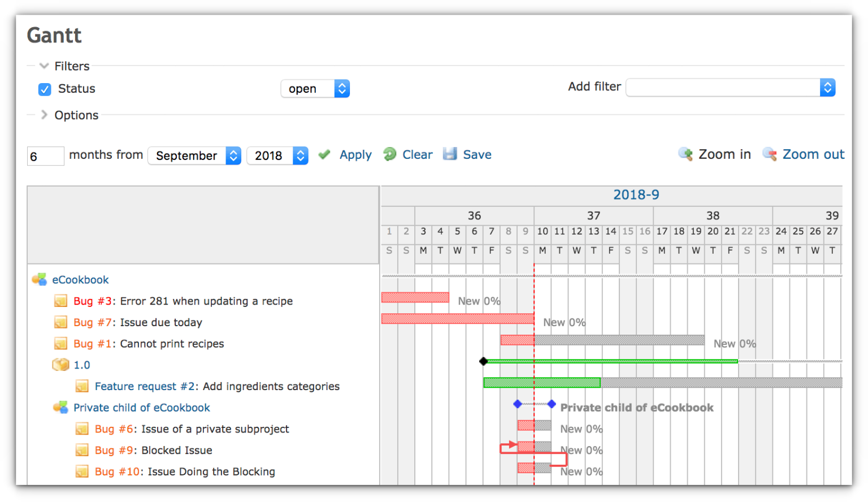Expand the Options section
The image size is (868, 502).
[x=44, y=115]
